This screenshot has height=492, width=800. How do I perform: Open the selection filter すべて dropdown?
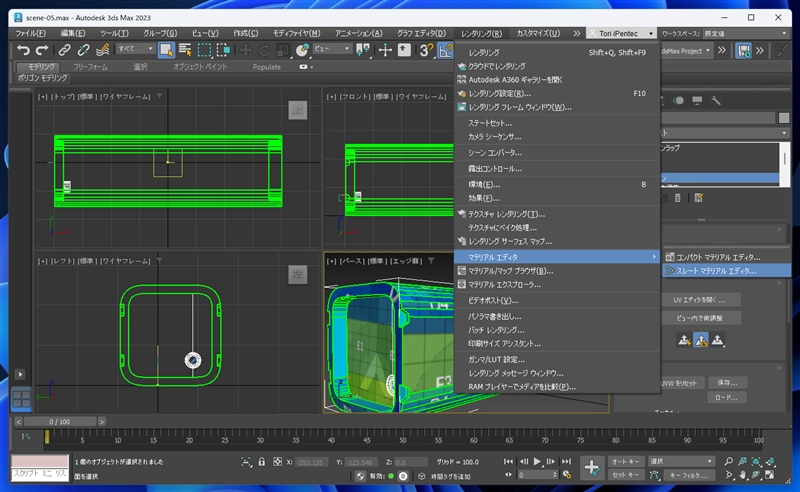133,49
